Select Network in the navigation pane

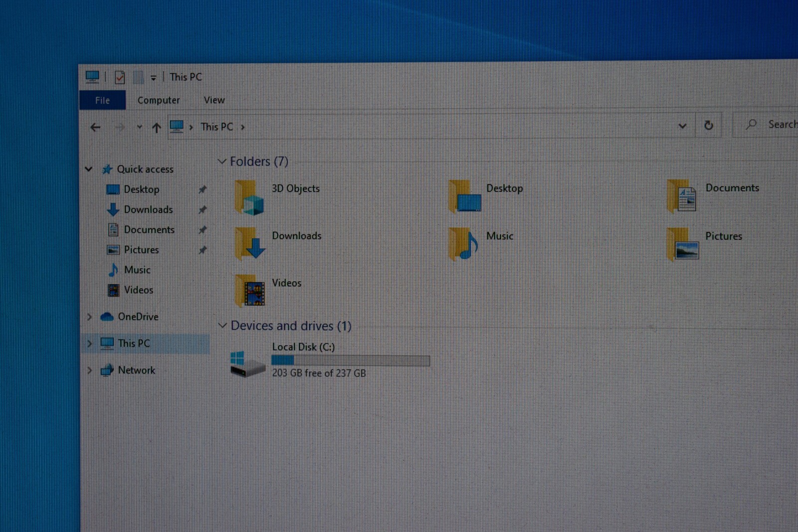tap(137, 370)
